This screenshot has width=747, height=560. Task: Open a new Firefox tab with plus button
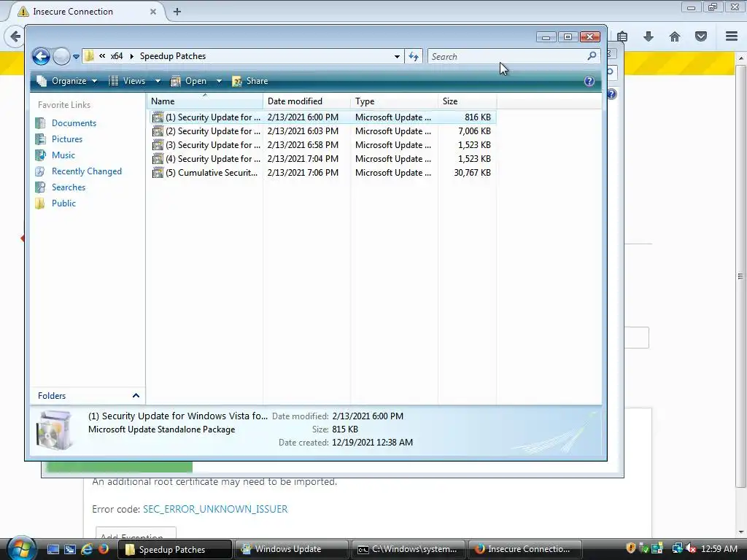[x=177, y=12]
